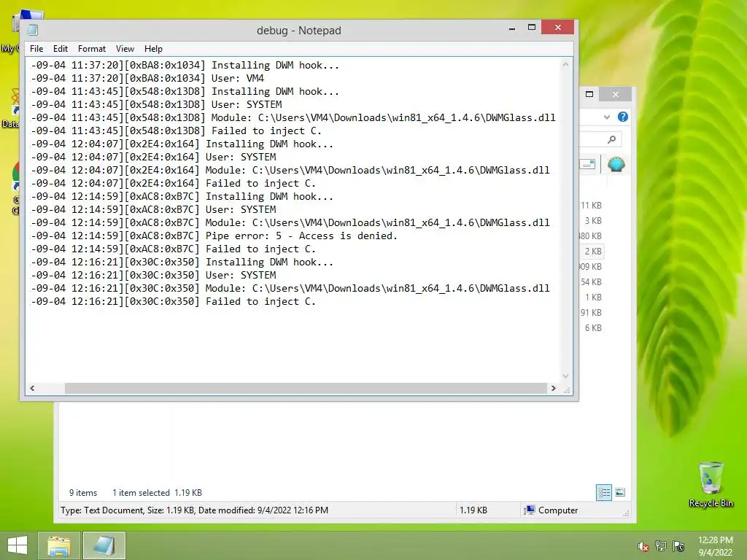Click the Explorer search magnifier icon
This screenshot has width=747, height=560.
612,139
